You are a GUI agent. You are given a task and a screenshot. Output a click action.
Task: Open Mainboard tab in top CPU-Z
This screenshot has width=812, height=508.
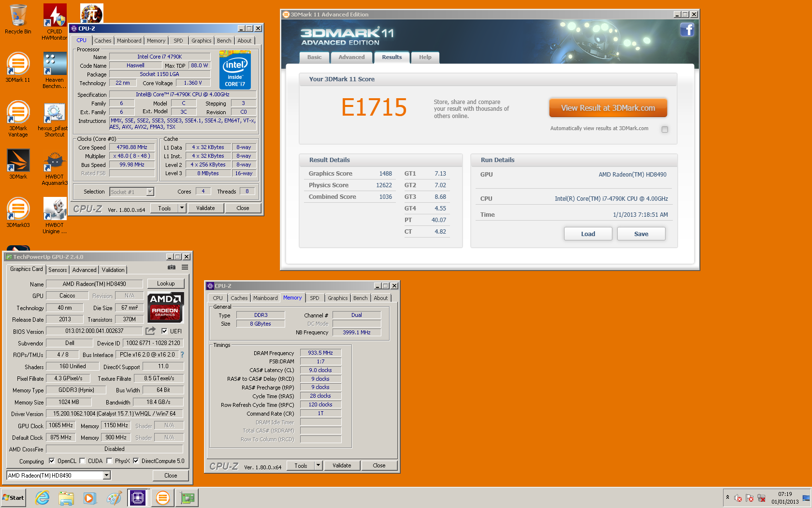(129, 41)
